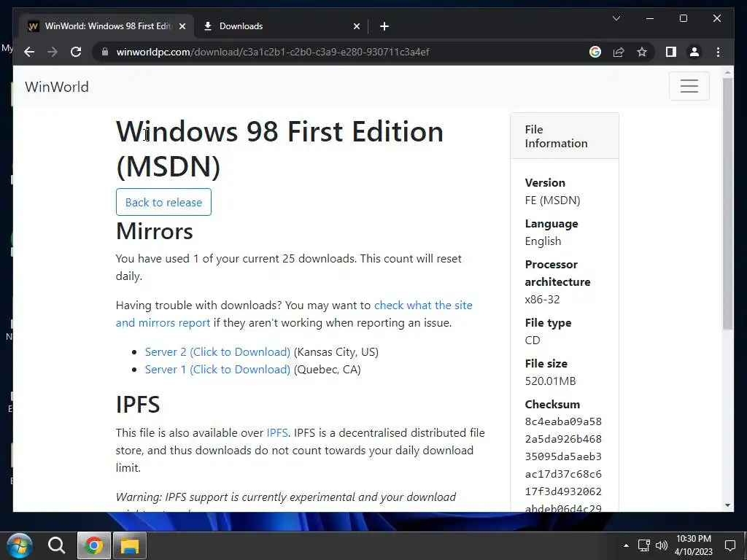Open the Chrome side panel
Viewport: 747px width, 560px height.
[671, 52]
